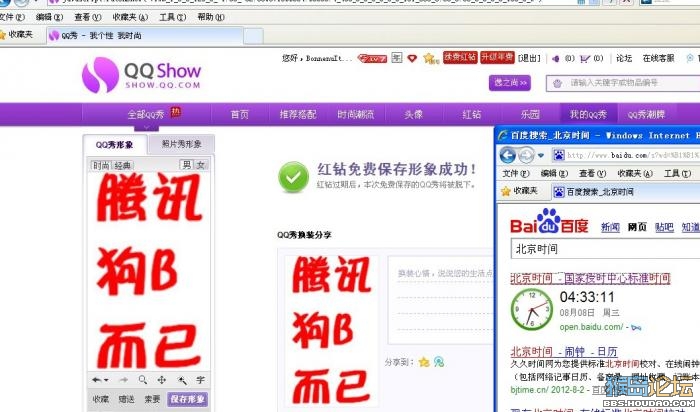The width and height of the screenshot is (700, 412).
Task: Click the 年 annual-fee badge icon
Action: pyautogui.click(x=396, y=58)
